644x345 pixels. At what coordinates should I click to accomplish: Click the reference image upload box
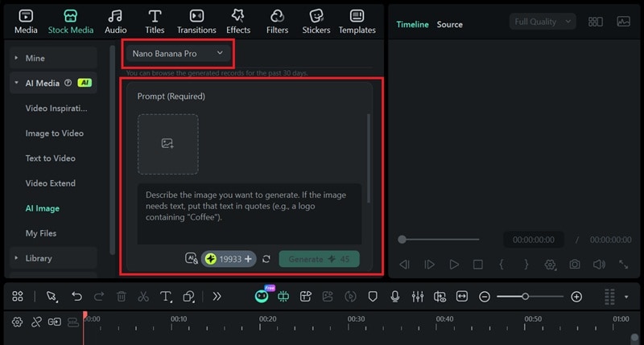(x=168, y=144)
